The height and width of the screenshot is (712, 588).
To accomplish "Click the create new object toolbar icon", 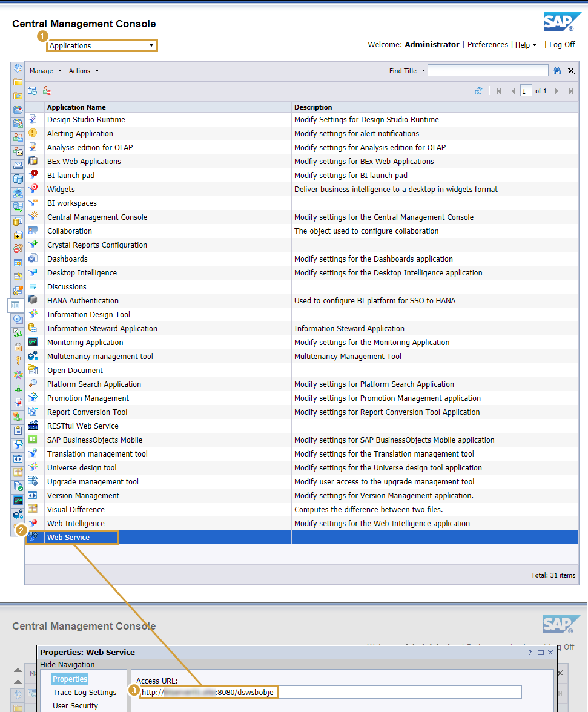I will coord(31,90).
